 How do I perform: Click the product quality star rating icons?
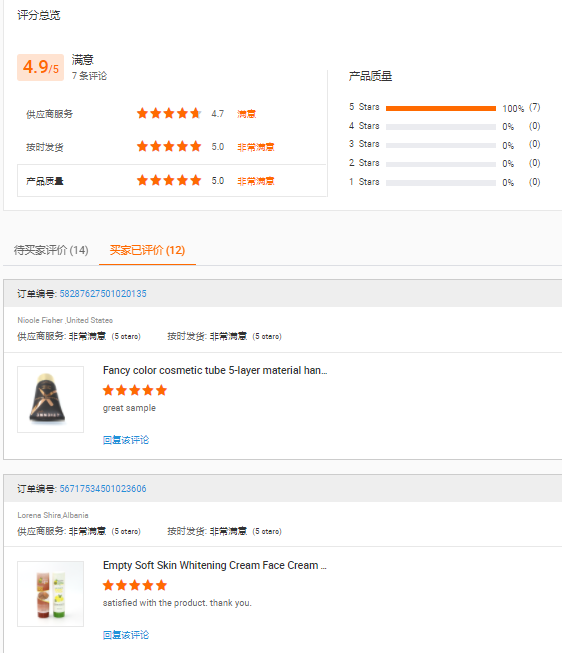click(x=169, y=180)
